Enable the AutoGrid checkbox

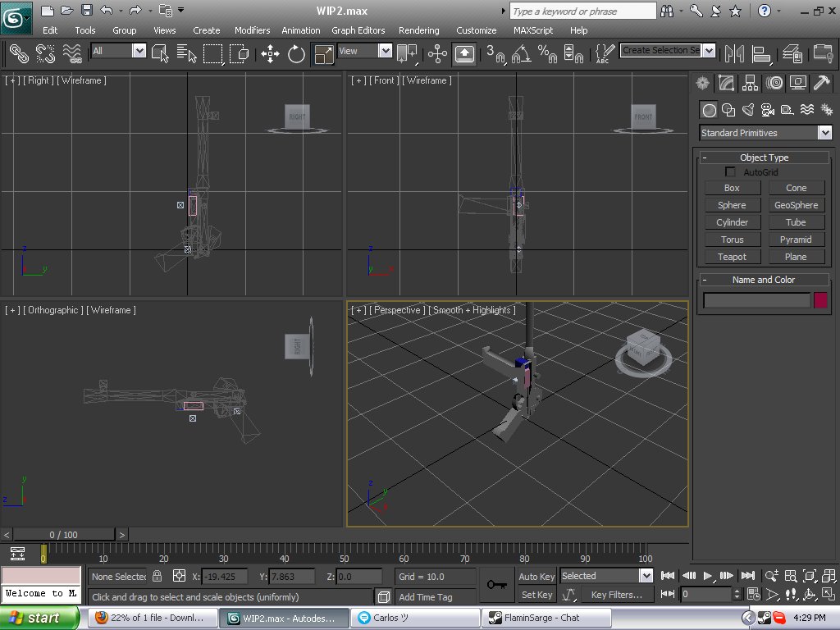(x=730, y=172)
